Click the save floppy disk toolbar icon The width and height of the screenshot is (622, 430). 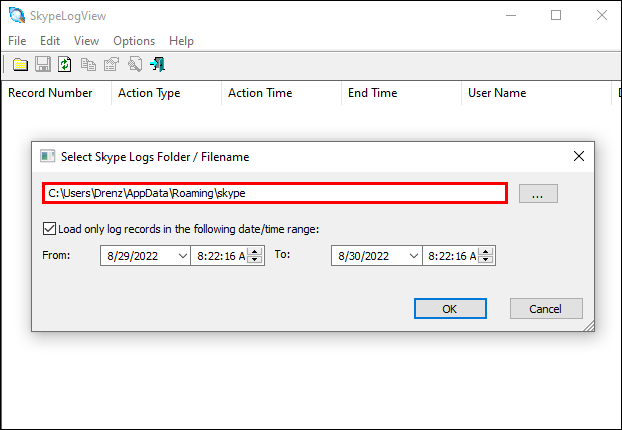(43, 64)
